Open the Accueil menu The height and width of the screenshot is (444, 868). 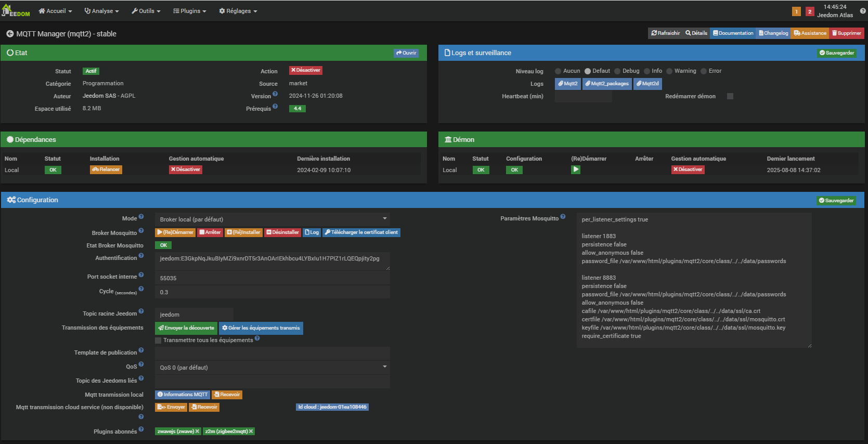point(55,11)
